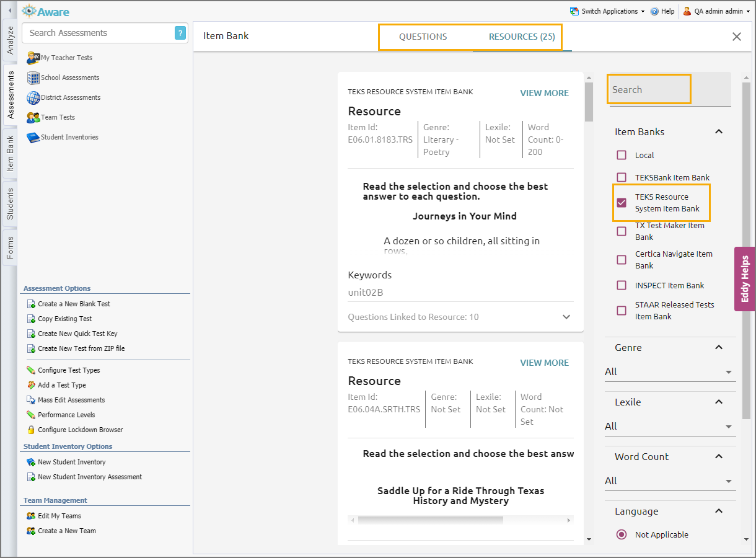Click the Performance Levels pencil icon
The width and height of the screenshot is (756, 558).
click(31, 415)
